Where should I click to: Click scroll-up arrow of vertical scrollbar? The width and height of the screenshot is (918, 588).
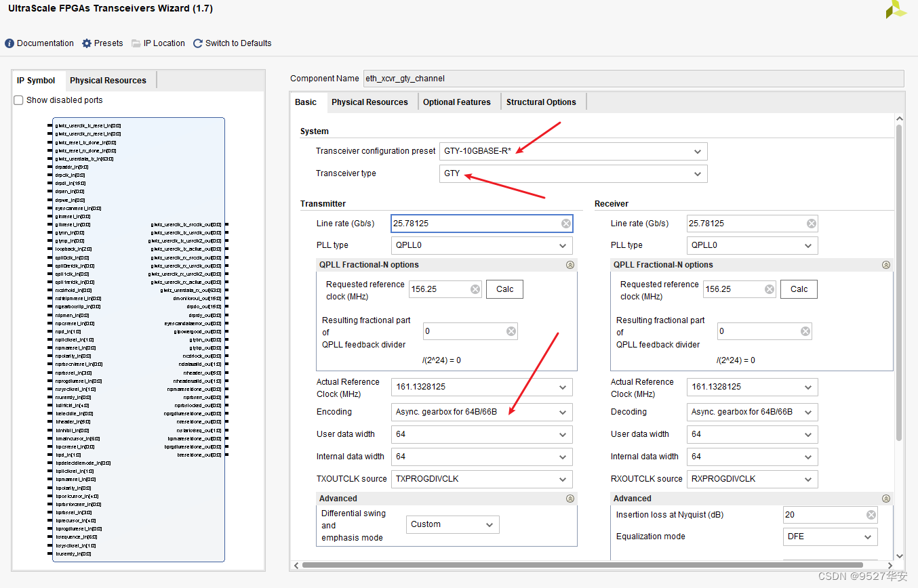pyautogui.click(x=900, y=119)
